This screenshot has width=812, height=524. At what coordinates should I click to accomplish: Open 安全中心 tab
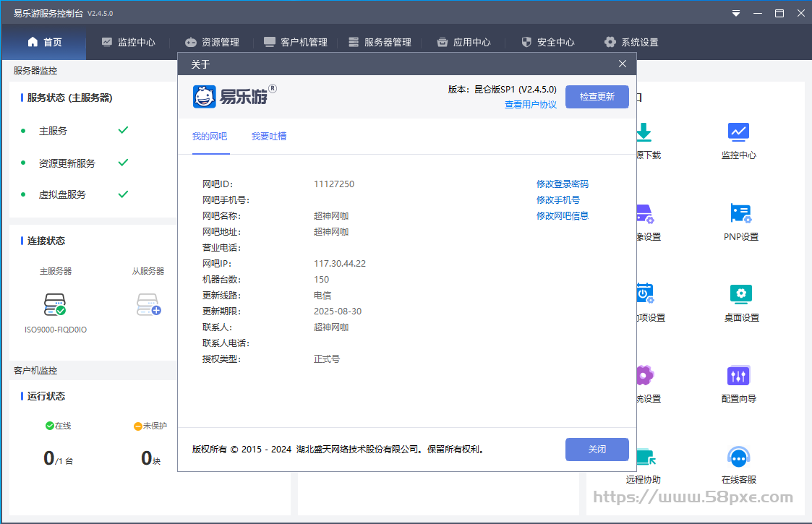click(548, 42)
